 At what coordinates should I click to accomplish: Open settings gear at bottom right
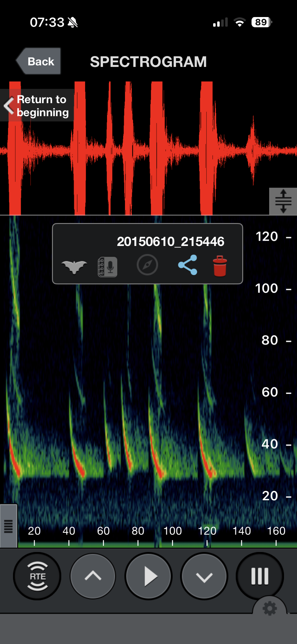pyautogui.click(x=269, y=608)
